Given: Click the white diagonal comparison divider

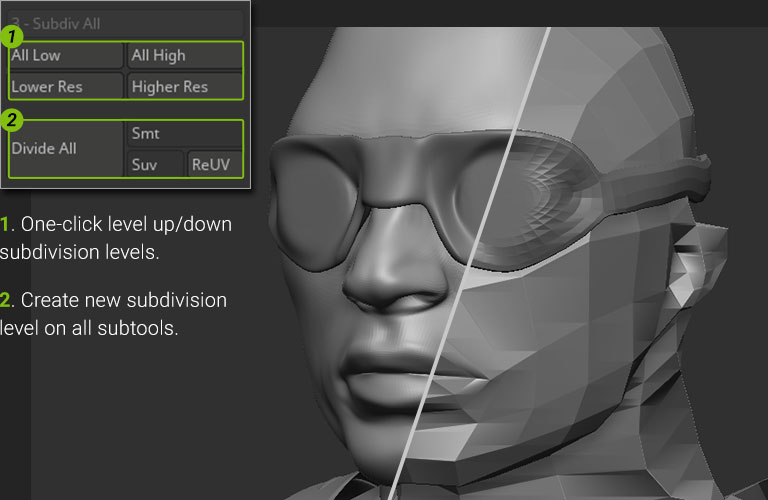Looking at the screenshot, I should (480, 250).
